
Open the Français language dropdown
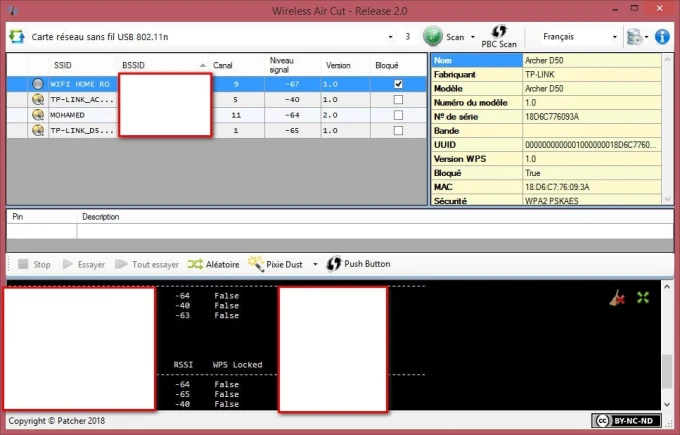click(614, 37)
